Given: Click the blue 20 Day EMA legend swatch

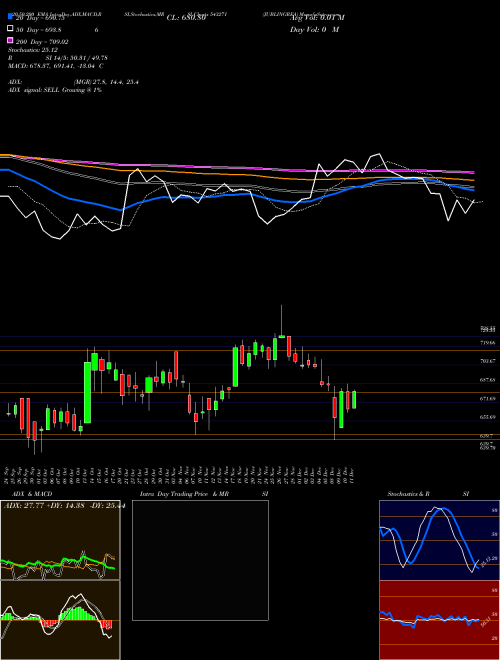Looking at the screenshot, I should click(10, 17).
